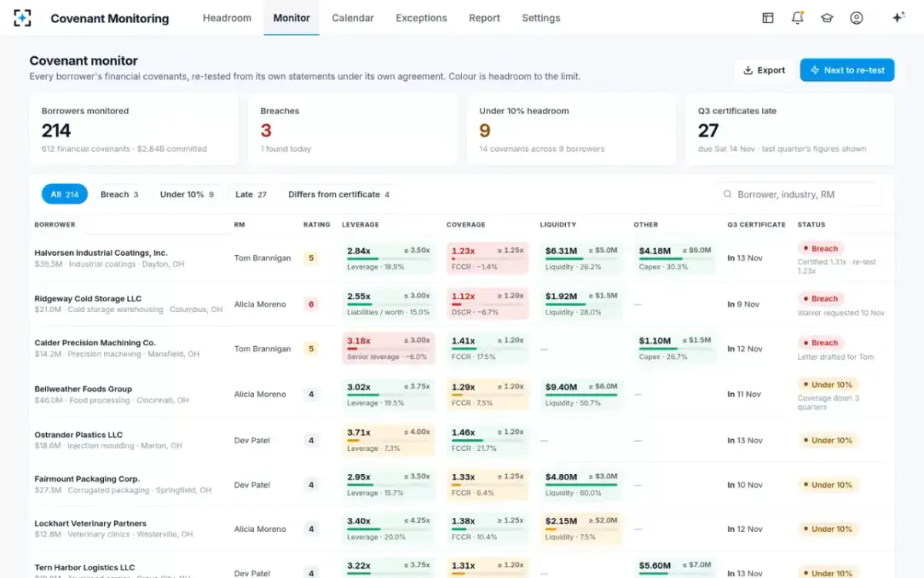Screen dimensions: 924x578
Task: Open the Exceptions tab
Action: 421,18
